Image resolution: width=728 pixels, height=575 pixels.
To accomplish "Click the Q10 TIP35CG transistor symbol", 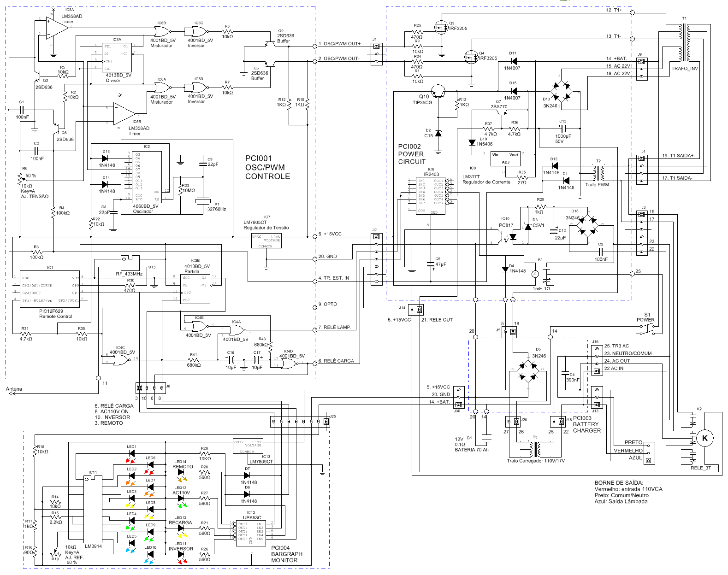I will coord(438,91).
